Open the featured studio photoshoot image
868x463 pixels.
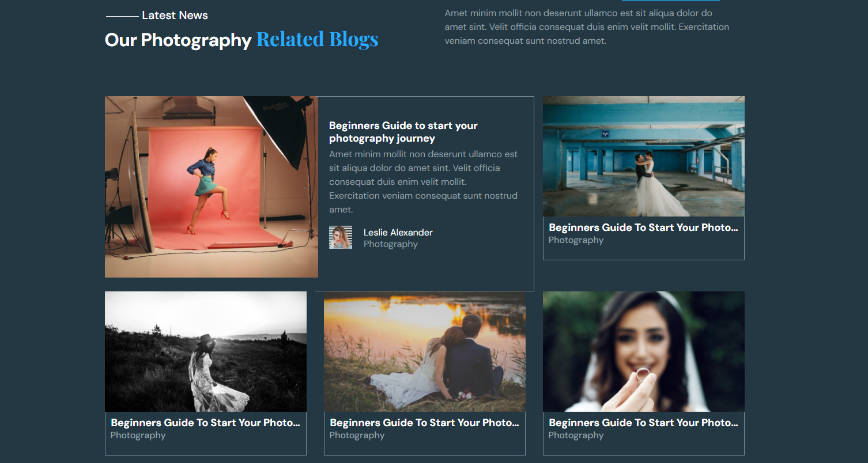(x=211, y=187)
